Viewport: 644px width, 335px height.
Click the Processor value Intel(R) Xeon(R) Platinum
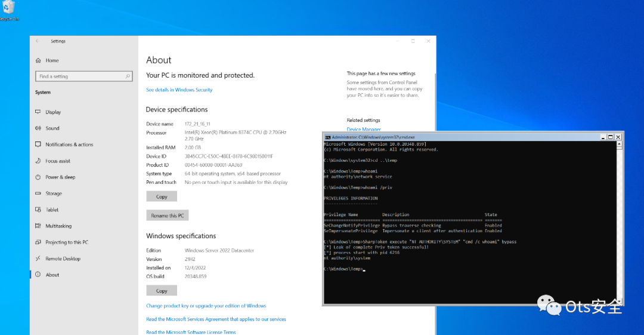236,136
